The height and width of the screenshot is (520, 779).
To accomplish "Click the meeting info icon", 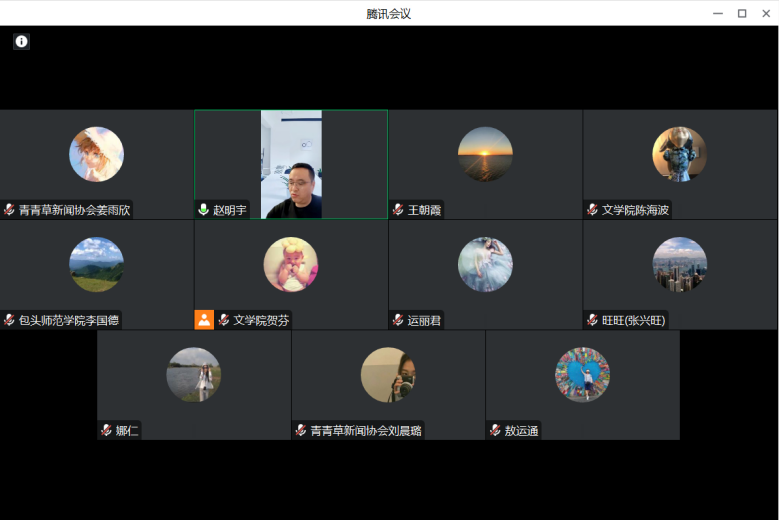I will click(22, 41).
